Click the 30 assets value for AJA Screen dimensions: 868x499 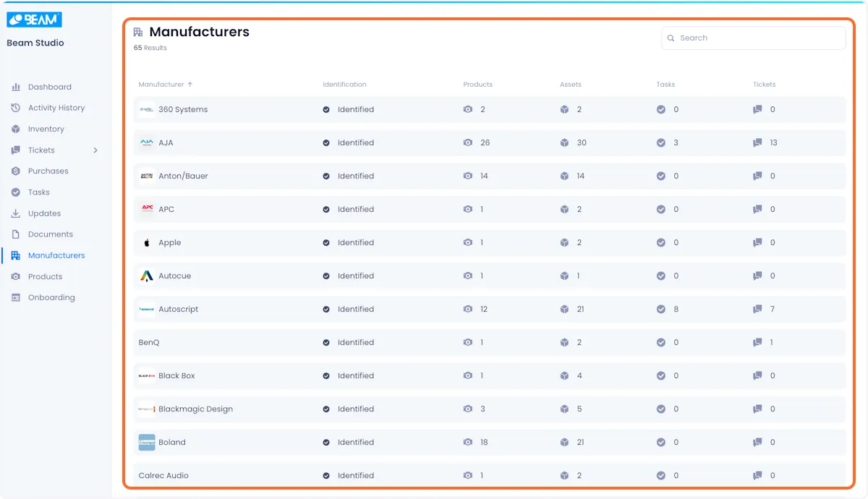pyautogui.click(x=582, y=142)
